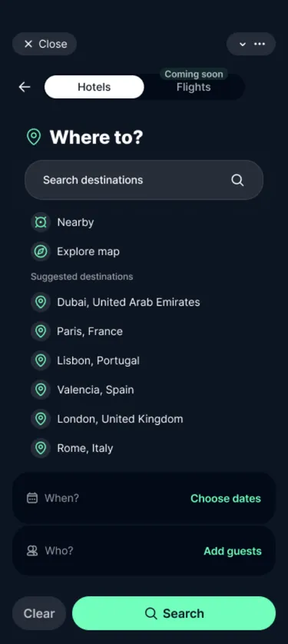This screenshot has height=644, width=288.
Task: Click the Clear button
Action: [39, 613]
